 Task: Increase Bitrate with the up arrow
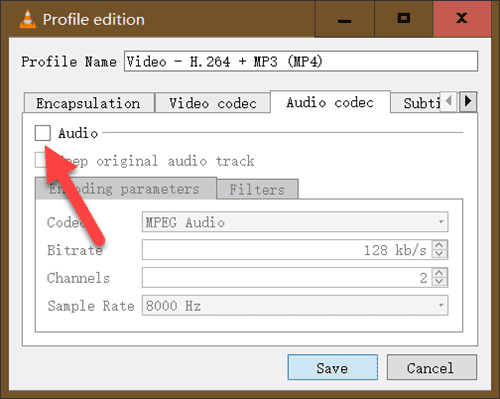click(x=439, y=245)
